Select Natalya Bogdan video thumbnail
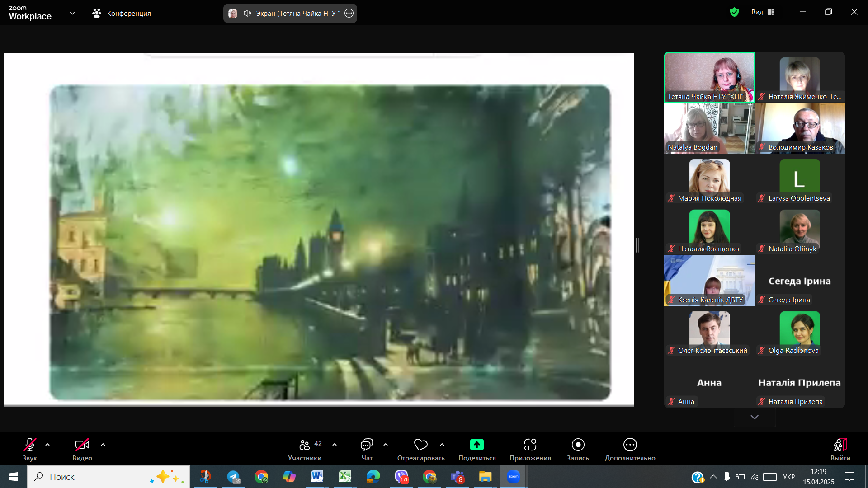This screenshot has width=868, height=488. (x=708, y=128)
